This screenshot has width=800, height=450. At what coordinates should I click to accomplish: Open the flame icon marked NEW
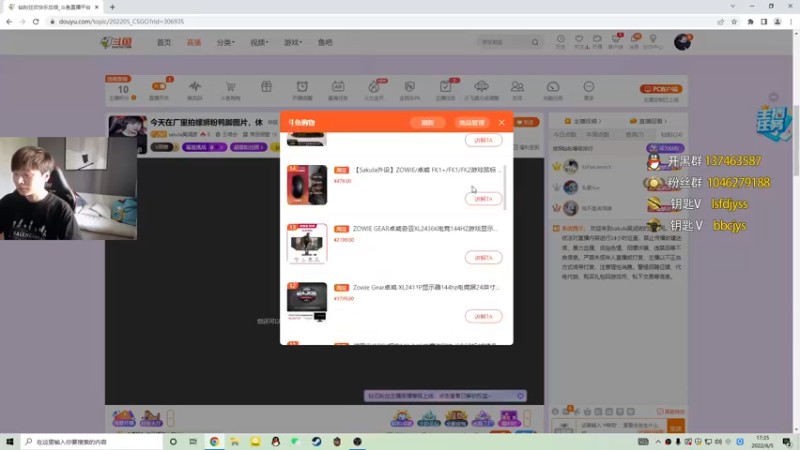[374, 87]
